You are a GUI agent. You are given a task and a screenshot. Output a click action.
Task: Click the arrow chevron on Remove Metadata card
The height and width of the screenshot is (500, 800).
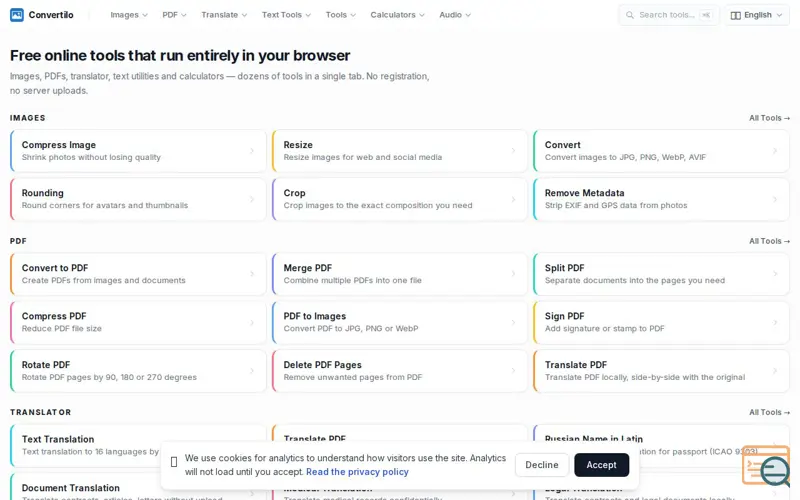tap(775, 199)
